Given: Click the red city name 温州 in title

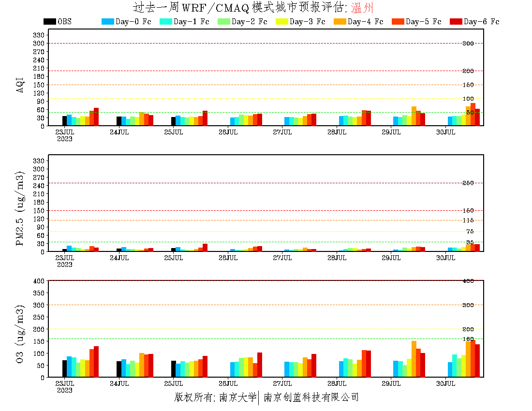Looking at the screenshot, I should [x=362, y=8].
